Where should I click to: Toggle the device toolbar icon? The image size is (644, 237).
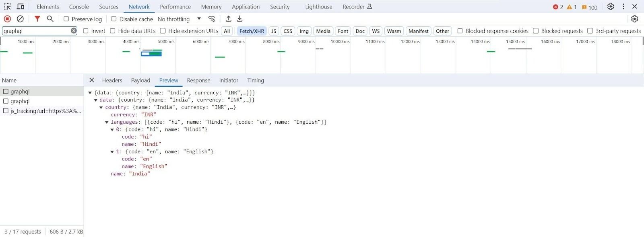click(21, 6)
